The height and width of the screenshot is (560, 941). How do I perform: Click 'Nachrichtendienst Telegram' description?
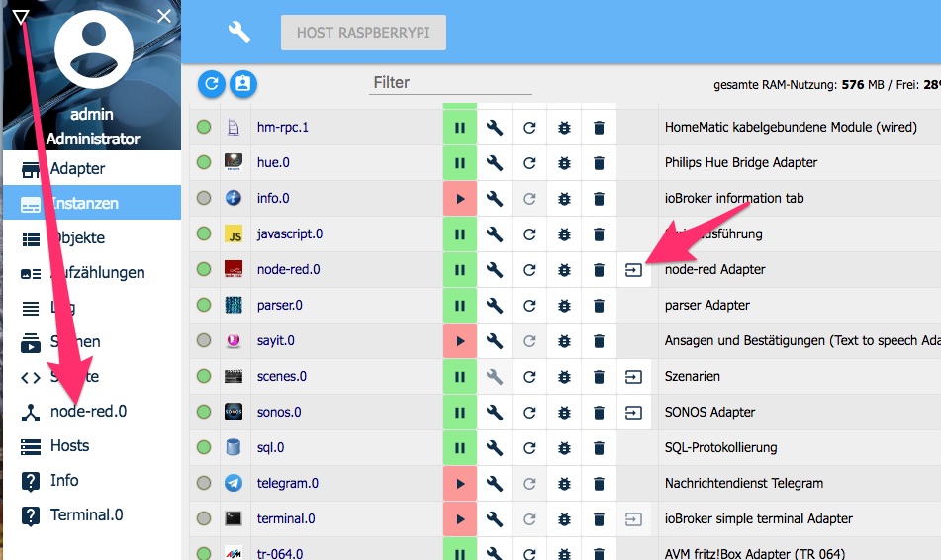tap(744, 483)
